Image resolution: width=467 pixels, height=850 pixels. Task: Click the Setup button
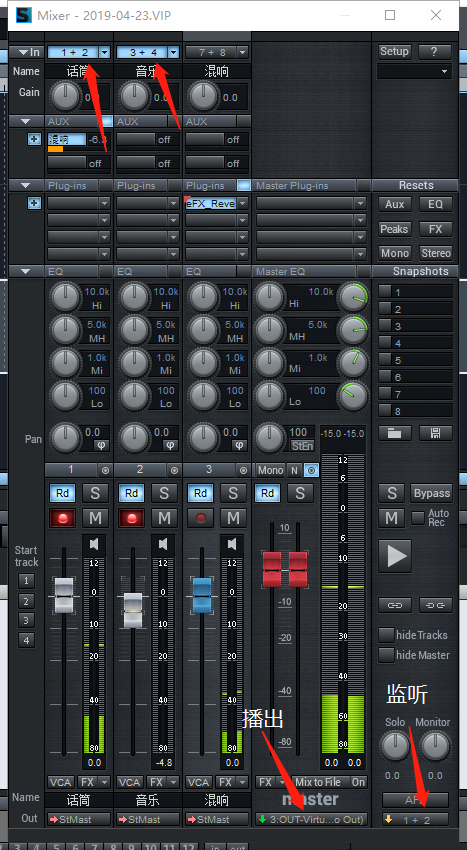(394, 51)
